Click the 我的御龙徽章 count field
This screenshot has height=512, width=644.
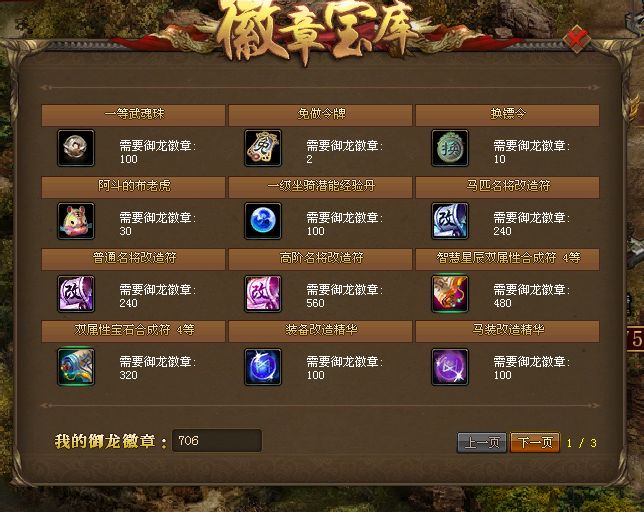point(217,441)
